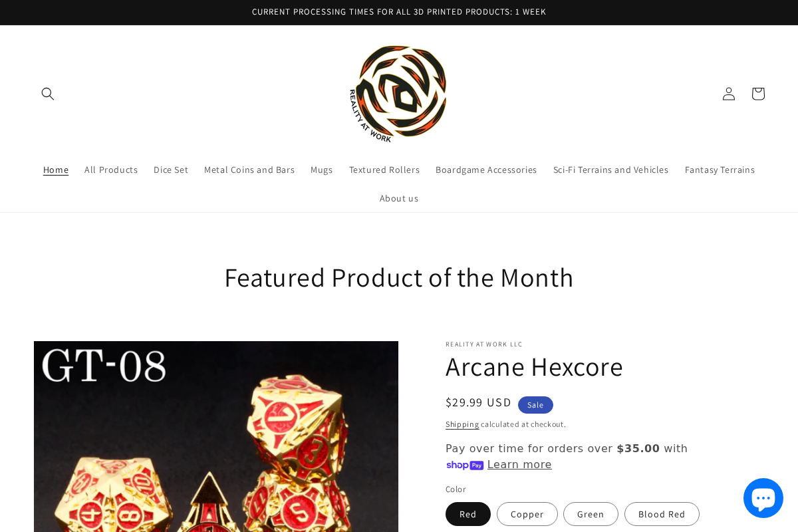Screen dimensions: 798x532
Task: Open the account login icon
Action: click(729, 94)
